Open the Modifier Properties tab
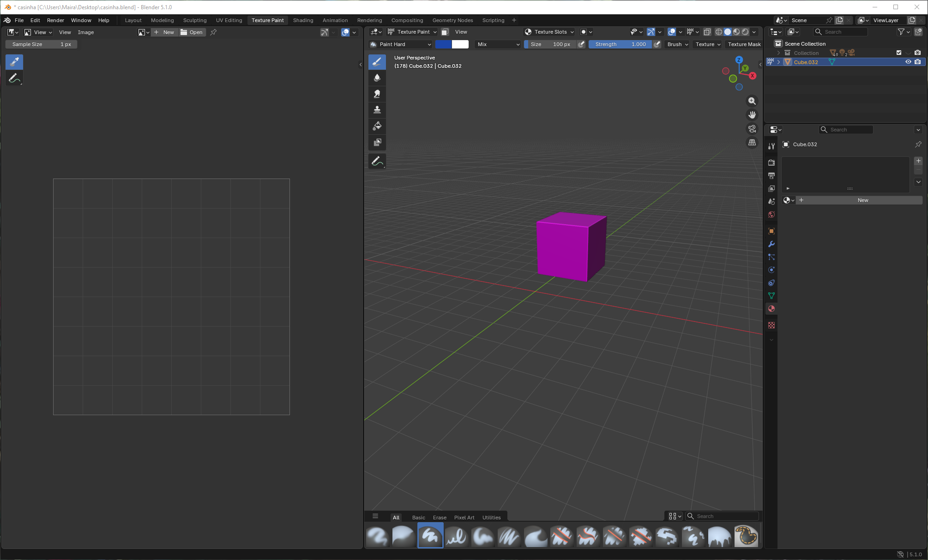The image size is (928, 560). [x=771, y=244]
